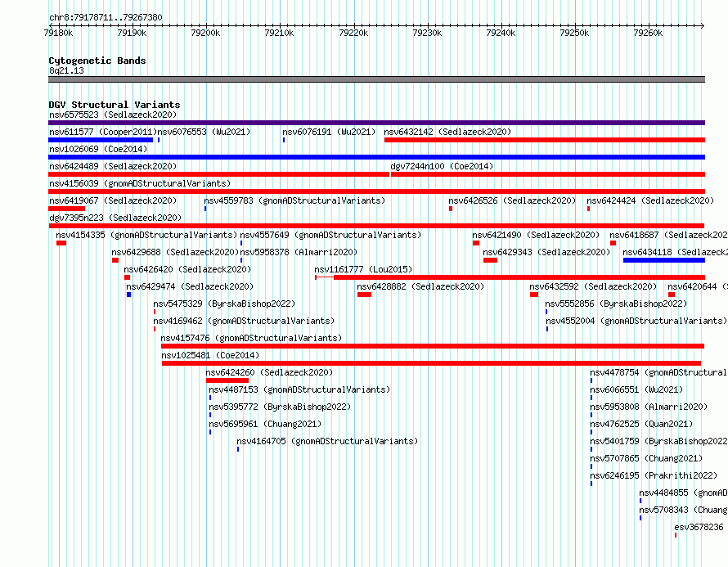Select nsv5958378 (Almarri2020) label
The width and height of the screenshot is (728, 567).
point(299,252)
